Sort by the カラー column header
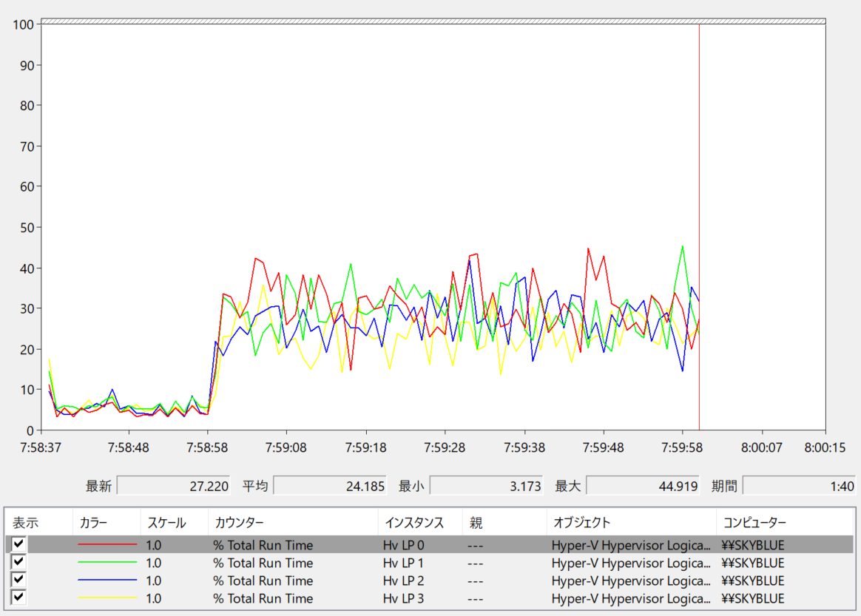The height and width of the screenshot is (616, 861). (107, 523)
